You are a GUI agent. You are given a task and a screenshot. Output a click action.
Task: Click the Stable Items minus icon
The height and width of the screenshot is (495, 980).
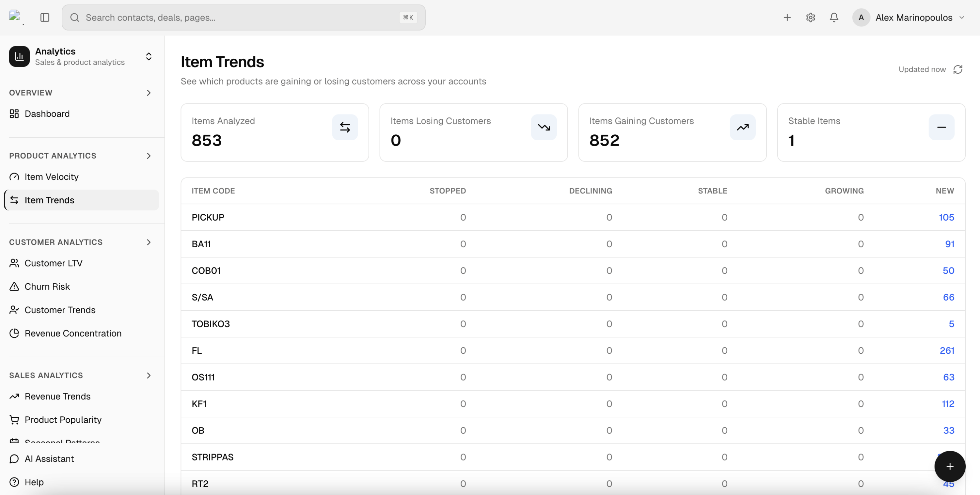pos(941,127)
